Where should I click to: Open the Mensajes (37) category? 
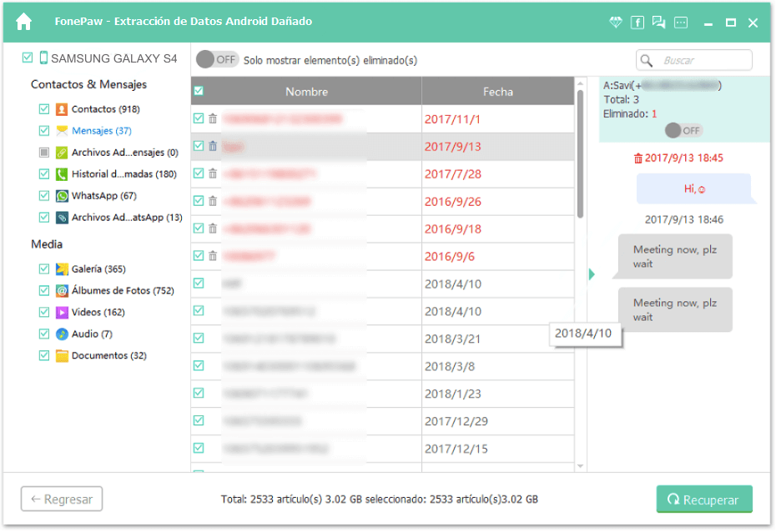[x=102, y=131]
